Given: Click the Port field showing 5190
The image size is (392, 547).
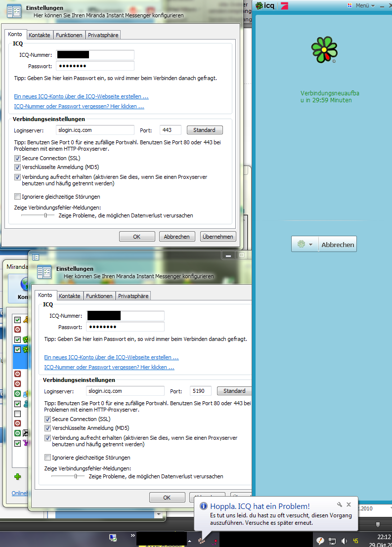Looking at the screenshot, I should (200, 391).
